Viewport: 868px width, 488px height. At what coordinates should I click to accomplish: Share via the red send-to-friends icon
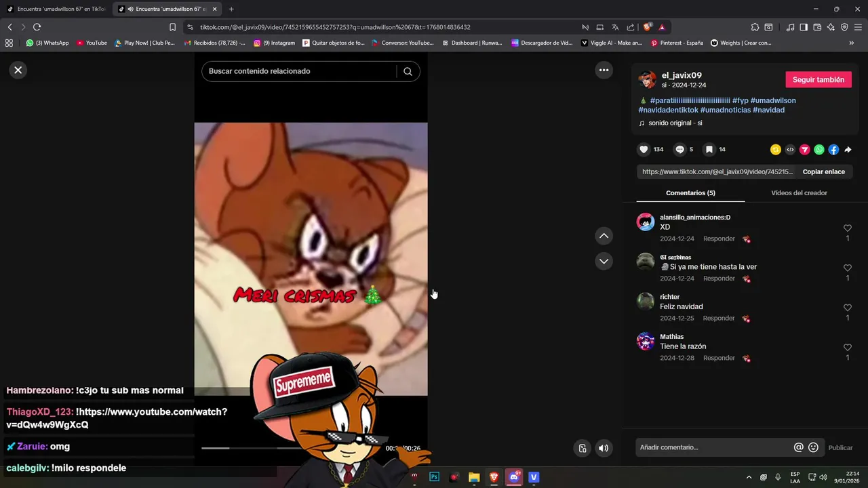pyautogui.click(x=804, y=150)
